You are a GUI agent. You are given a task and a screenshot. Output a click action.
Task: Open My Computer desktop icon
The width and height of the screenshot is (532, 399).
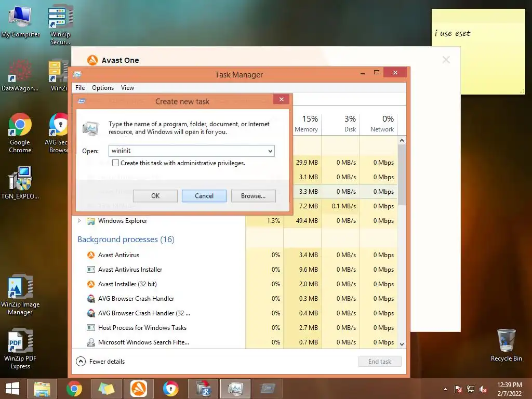[20, 21]
